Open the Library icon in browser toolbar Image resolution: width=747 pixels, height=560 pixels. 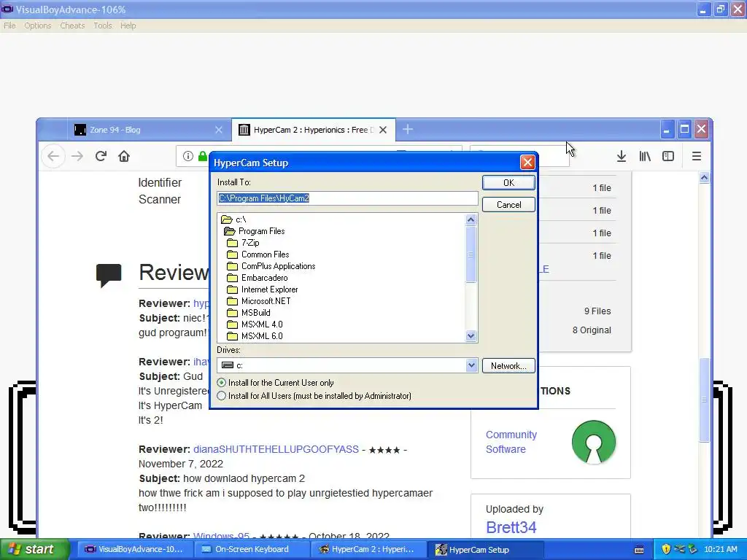pyautogui.click(x=645, y=156)
